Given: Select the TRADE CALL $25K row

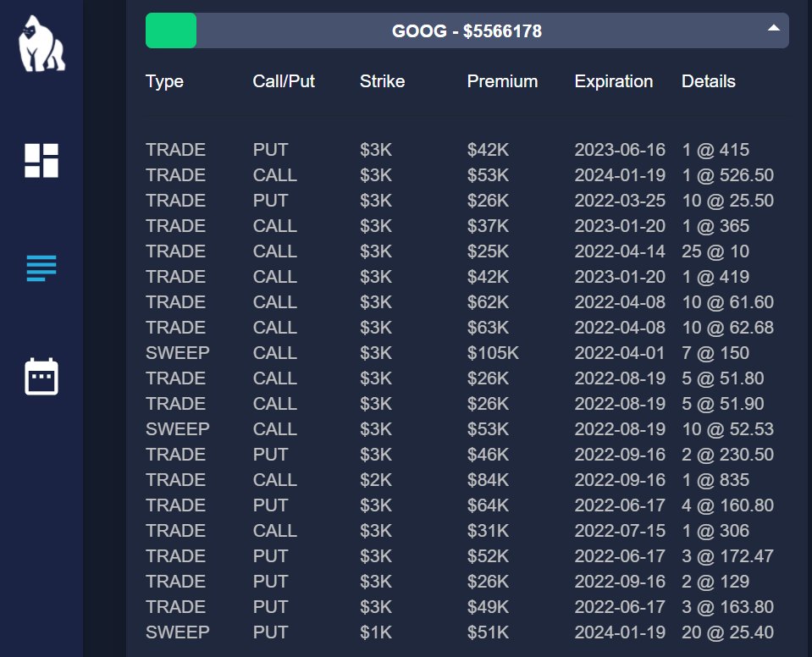Looking at the screenshot, I should (x=423, y=251).
